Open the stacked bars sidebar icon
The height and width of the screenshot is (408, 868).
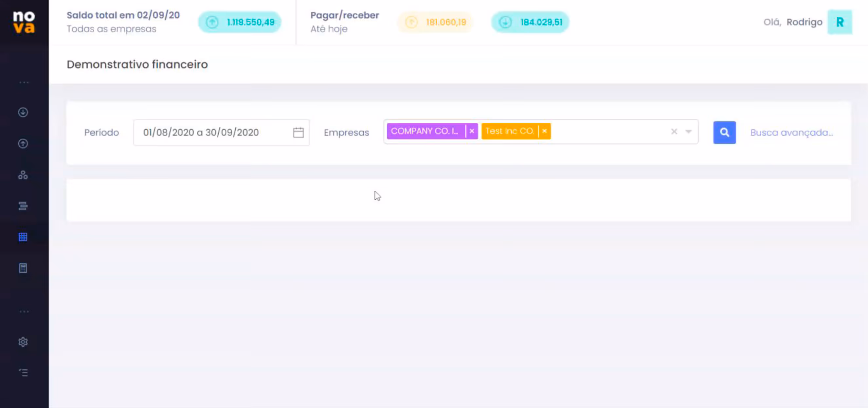23,206
